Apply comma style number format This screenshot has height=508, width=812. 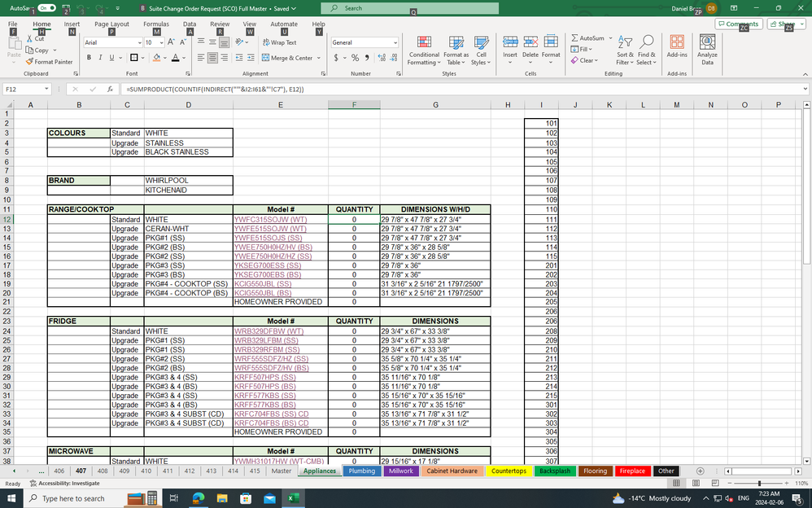point(367,58)
